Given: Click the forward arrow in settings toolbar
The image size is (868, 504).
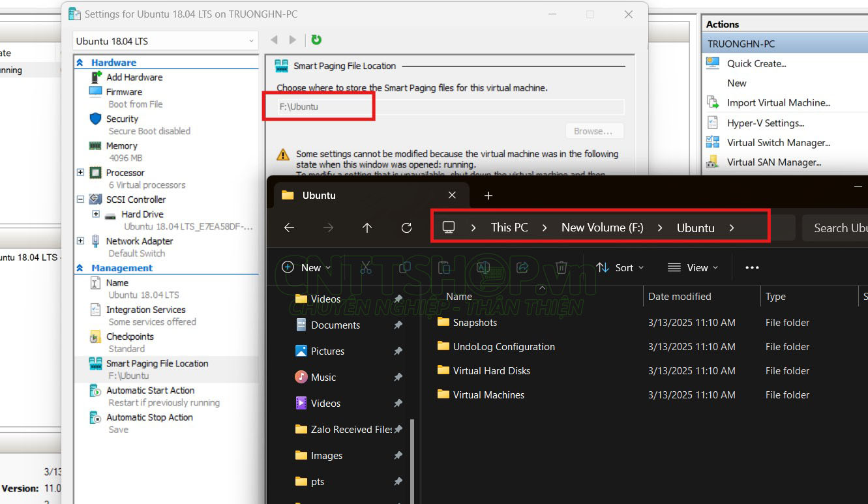Looking at the screenshot, I should [293, 40].
